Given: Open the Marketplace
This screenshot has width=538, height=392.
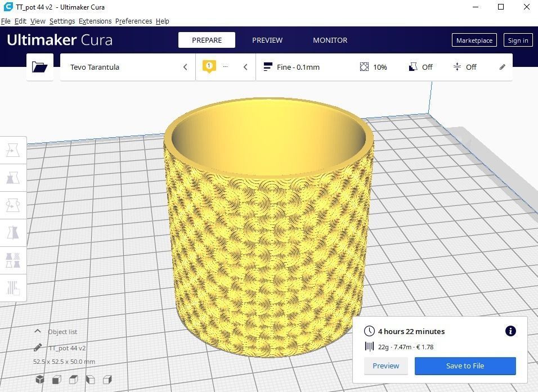Looking at the screenshot, I should coord(474,40).
